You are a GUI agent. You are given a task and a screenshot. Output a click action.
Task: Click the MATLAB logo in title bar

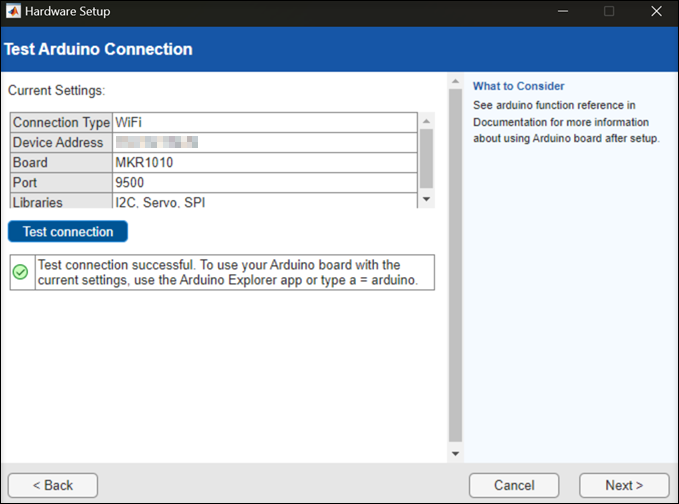click(x=13, y=12)
